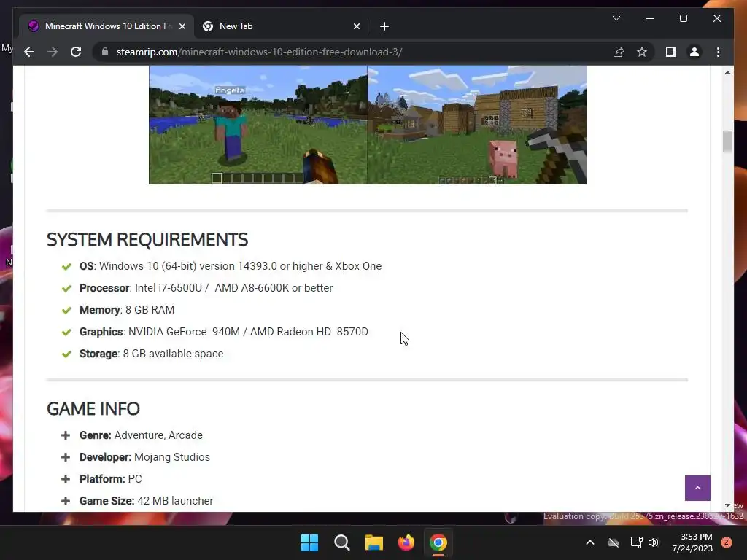
Task: Click the Storage: 8 GB line
Action: [x=152, y=354]
